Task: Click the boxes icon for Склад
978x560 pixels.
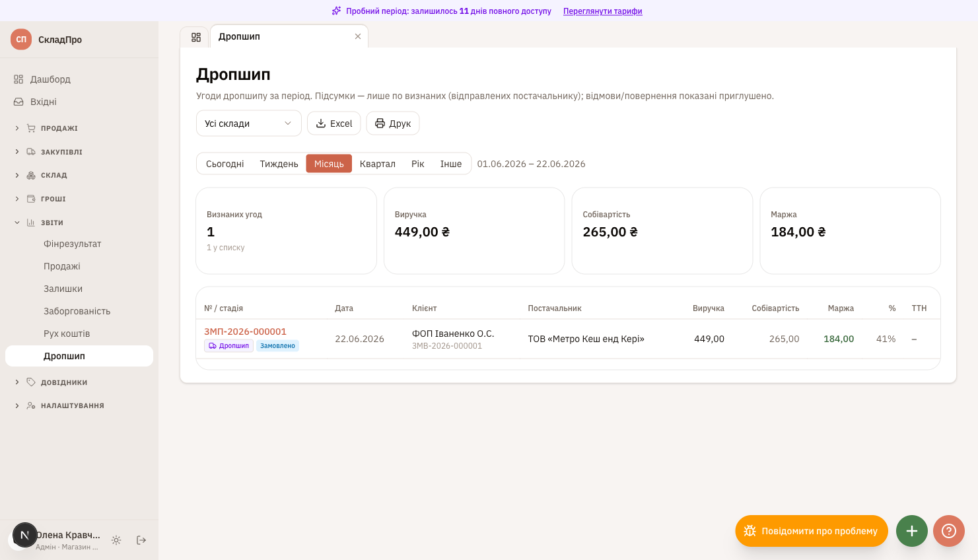Action: point(31,175)
